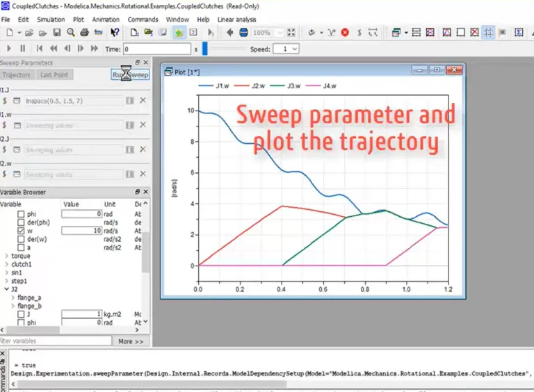
Task: Toggle the a variable checkbox
Action: [x=21, y=247]
